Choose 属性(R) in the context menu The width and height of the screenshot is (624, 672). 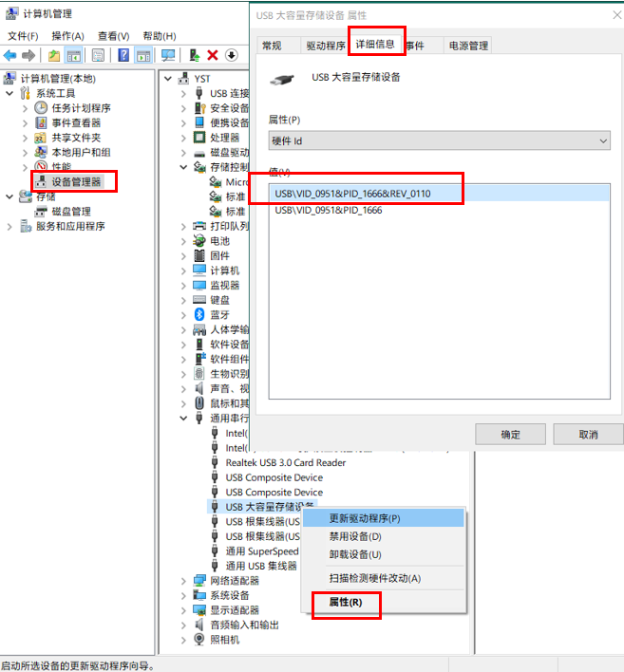point(345,603)
